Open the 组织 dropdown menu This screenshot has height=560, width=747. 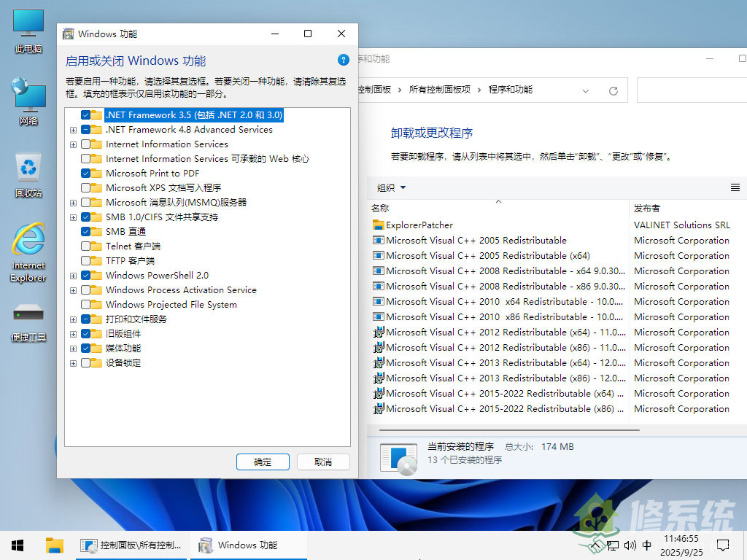tap(390, 187)
